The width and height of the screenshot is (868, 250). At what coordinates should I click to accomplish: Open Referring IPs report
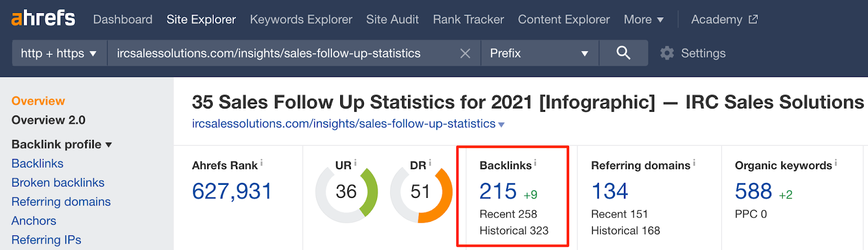pos(46,240)
